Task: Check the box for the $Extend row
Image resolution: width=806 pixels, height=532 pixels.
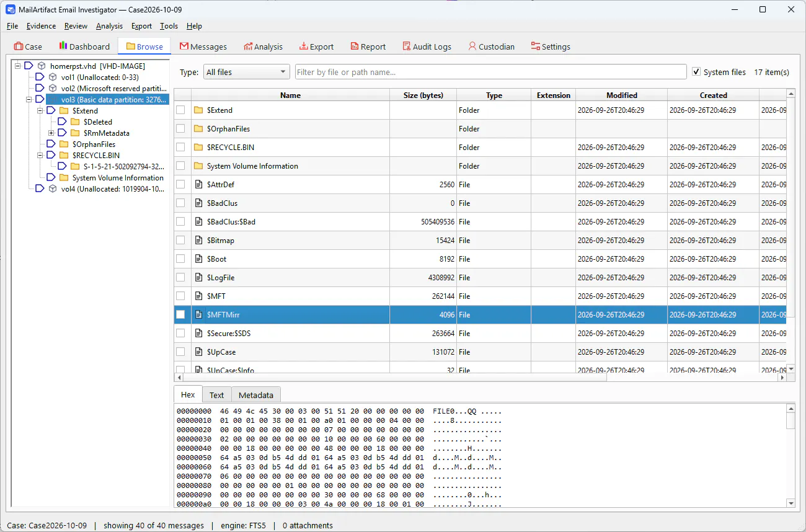Action: [180, 110]
